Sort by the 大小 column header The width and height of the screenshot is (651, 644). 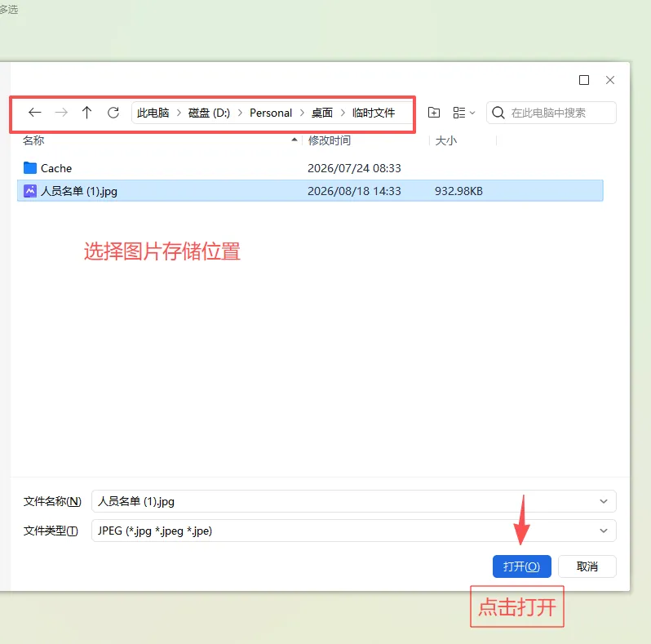point(446,140)
